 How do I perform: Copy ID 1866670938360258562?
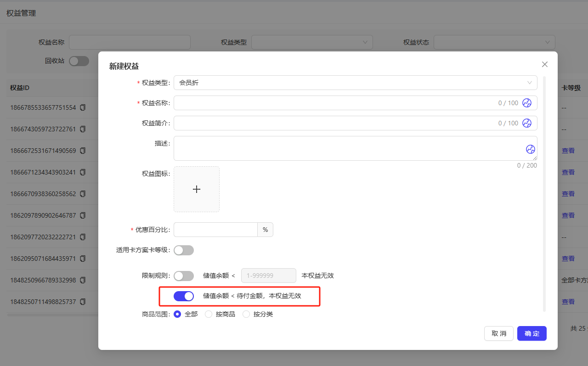(83, 194)
